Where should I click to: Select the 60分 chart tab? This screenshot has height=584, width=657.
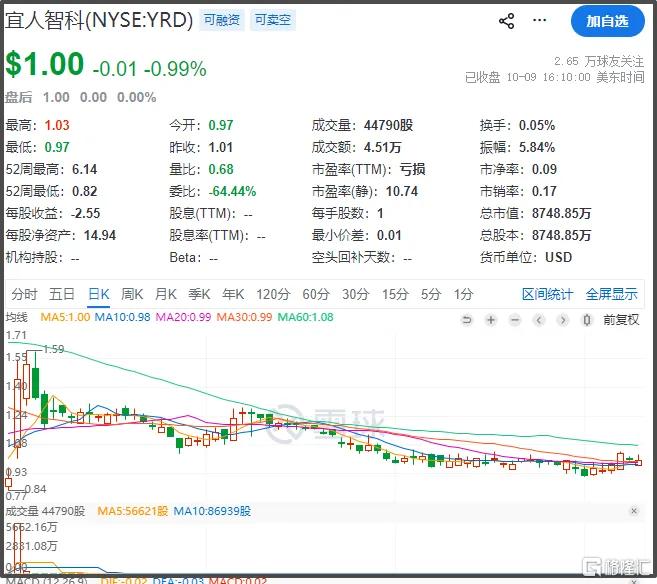click(316, 294)
